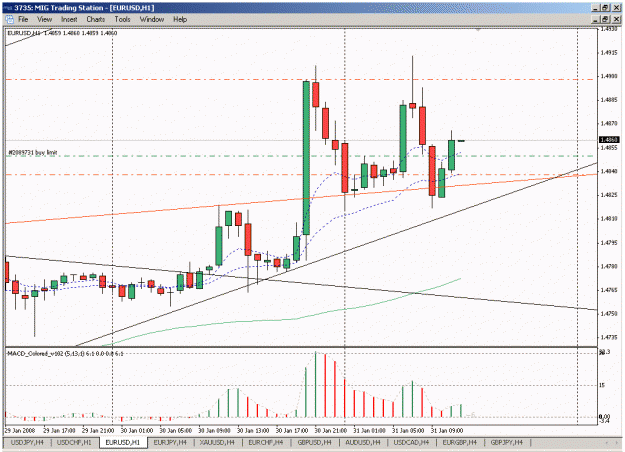Click the 1.4915 price axis label
This screenshot has height=452, width=625.
coord(609,53)
